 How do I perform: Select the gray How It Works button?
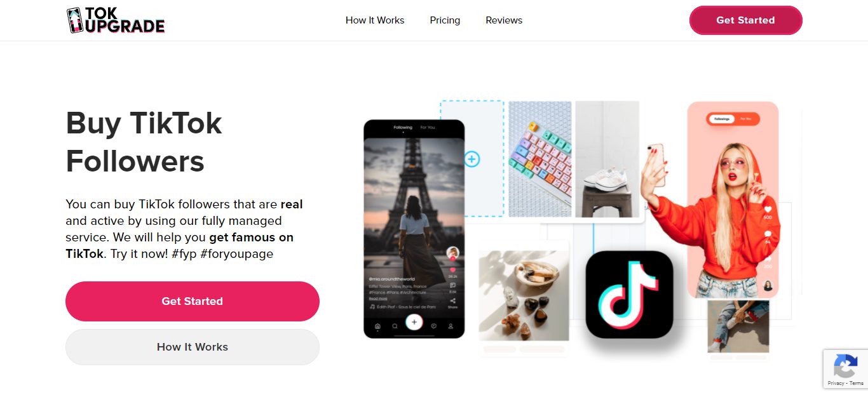tap(193, 347)
